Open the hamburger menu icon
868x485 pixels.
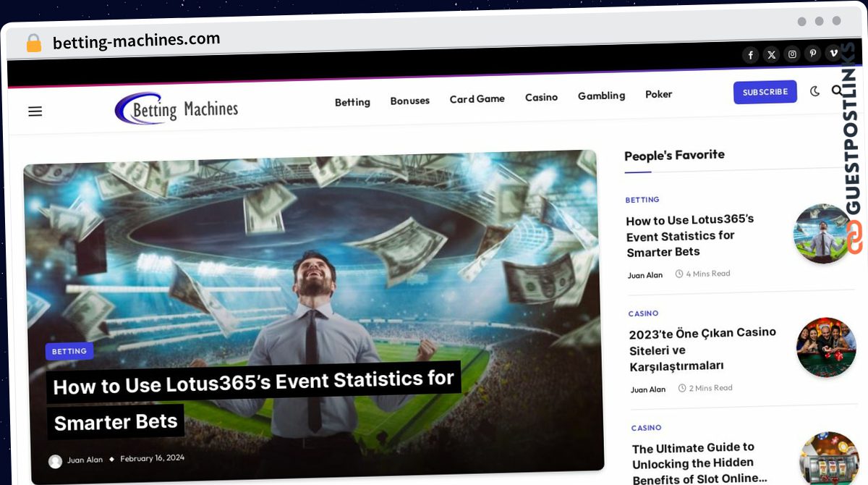[x=35, y=111]
